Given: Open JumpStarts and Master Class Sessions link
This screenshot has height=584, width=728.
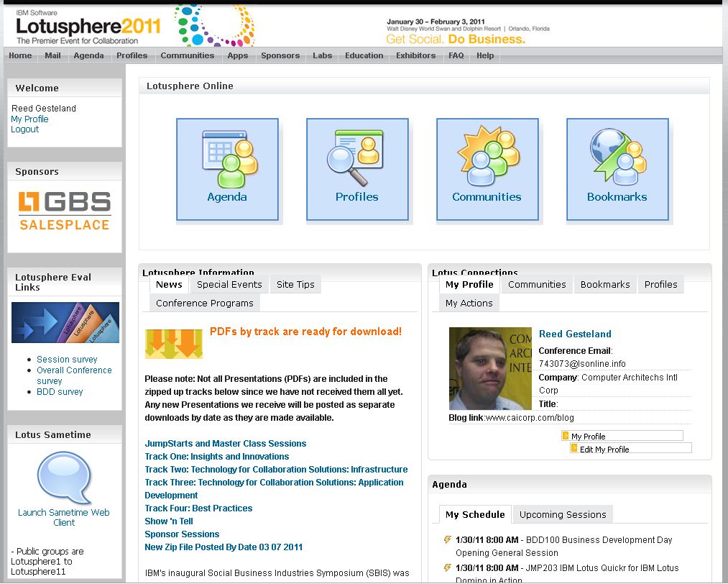Looking at the screenshot, I should click(226, 443).
